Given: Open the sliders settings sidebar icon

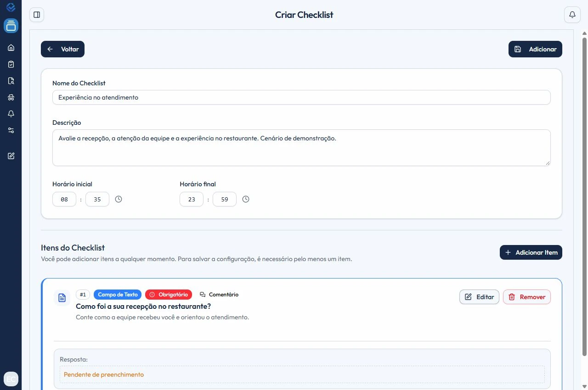Looking at the screenshot, I should [11, 130].
